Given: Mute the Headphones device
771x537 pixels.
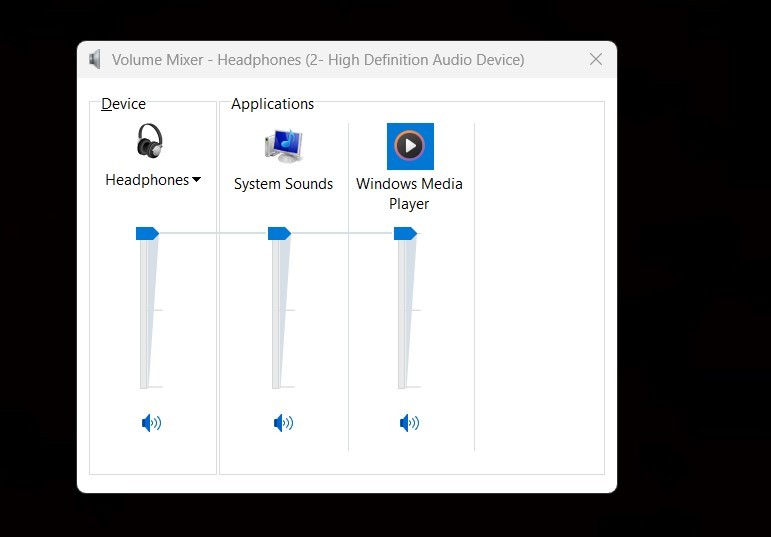Looking at the screenshot, I should tap(151, 423).
